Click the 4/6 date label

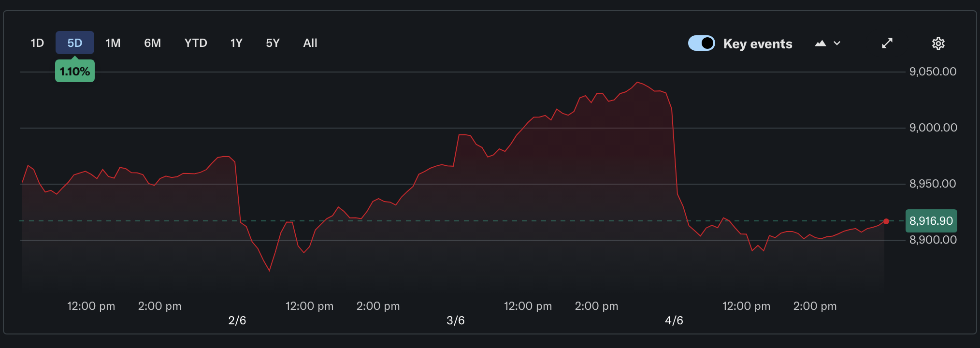point(674,320)
